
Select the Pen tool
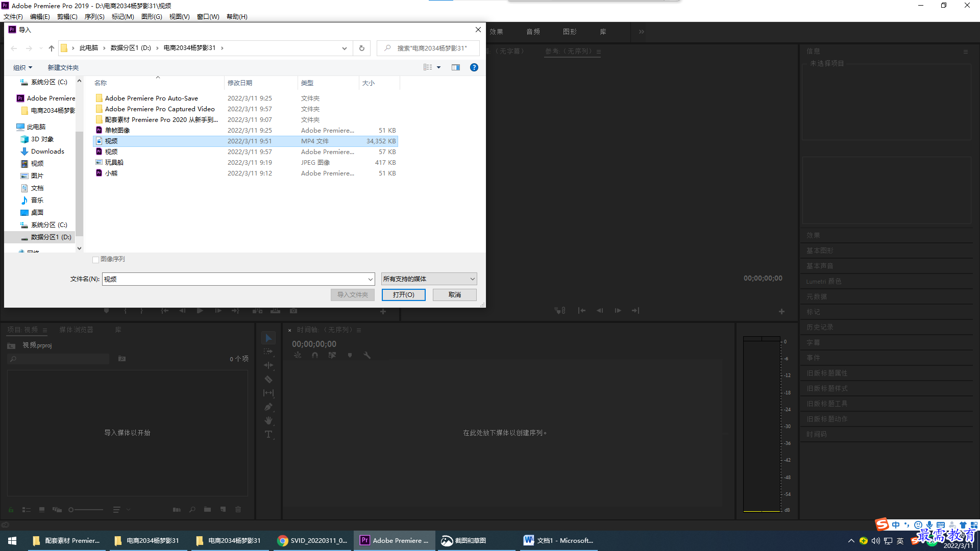click(x=268, y=407)
